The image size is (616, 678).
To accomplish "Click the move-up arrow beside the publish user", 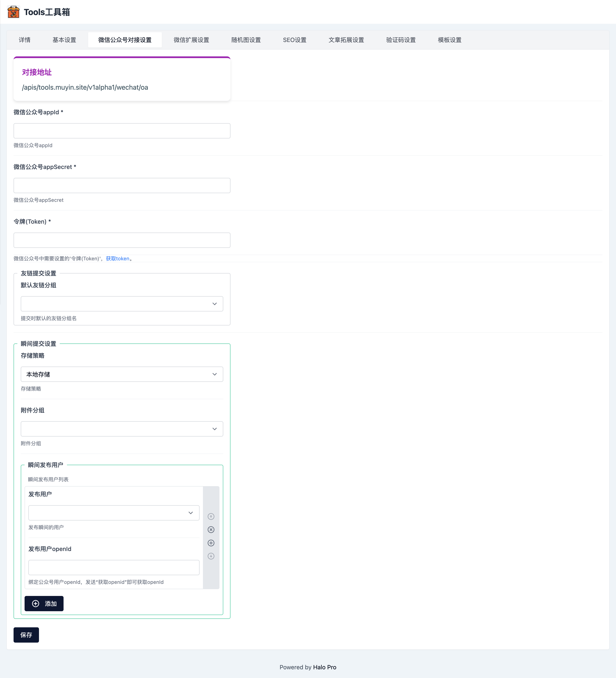I will tap(211, 516).
